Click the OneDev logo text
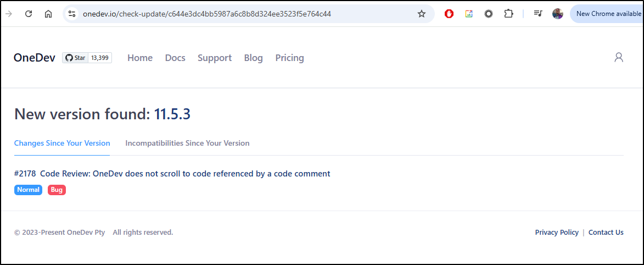Viewport: 644px width, 265px height. tap(35, 58)
